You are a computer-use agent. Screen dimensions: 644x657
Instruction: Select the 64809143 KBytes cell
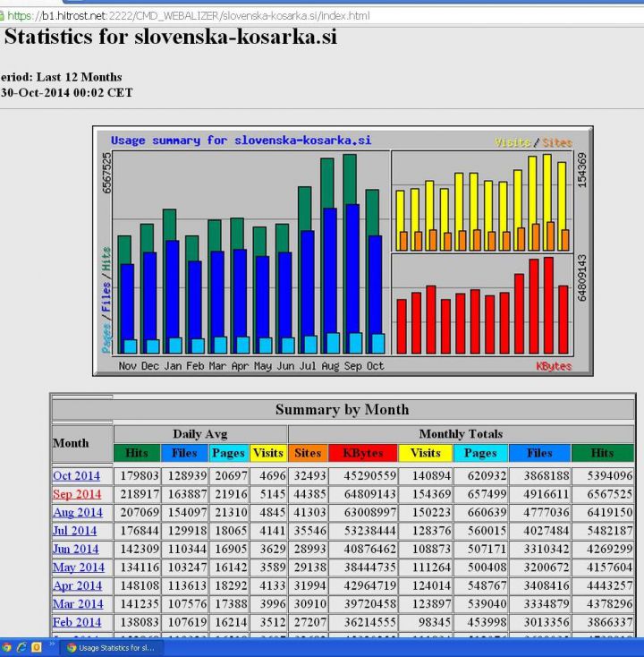coord(363,494)
